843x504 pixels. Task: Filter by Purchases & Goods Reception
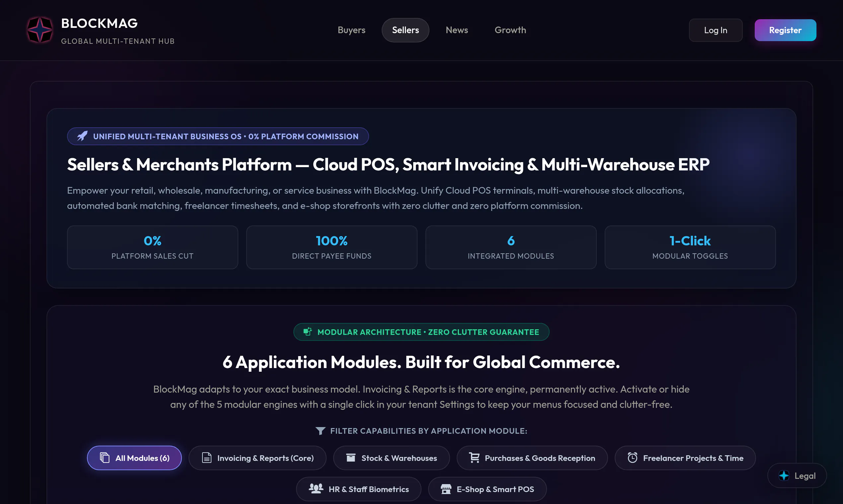(532, 458)
